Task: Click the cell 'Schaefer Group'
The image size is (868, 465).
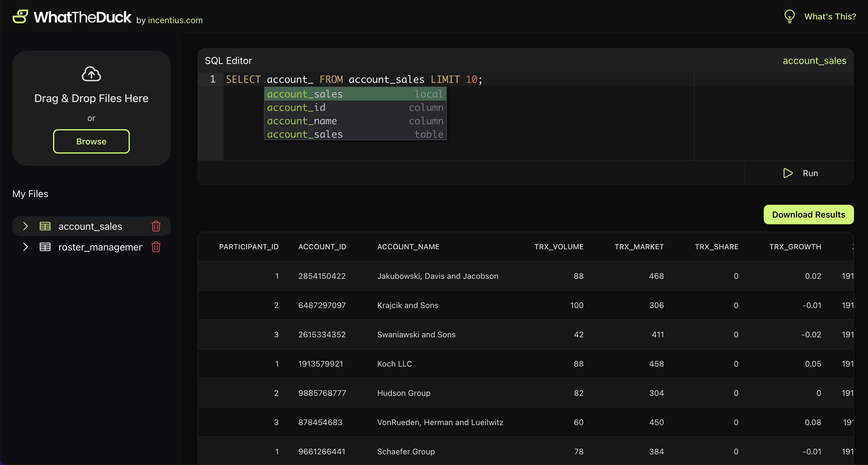Action: point(406,452)
